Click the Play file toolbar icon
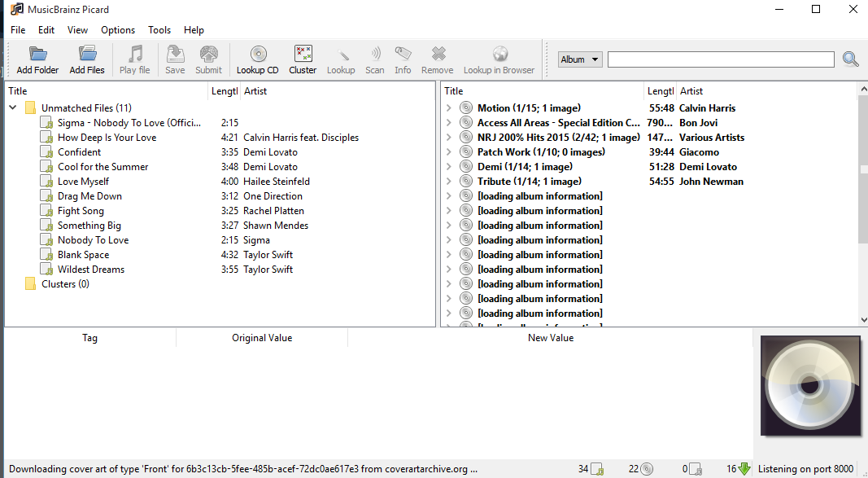Screen dimensions: 868x478 [x=135, y=54]
